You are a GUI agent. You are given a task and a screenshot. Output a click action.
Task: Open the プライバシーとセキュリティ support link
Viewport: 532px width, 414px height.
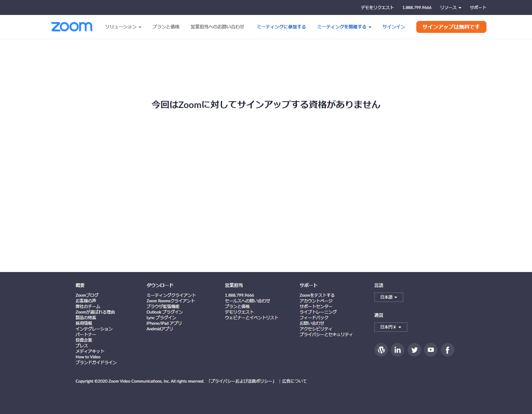(x=326, y=334)
